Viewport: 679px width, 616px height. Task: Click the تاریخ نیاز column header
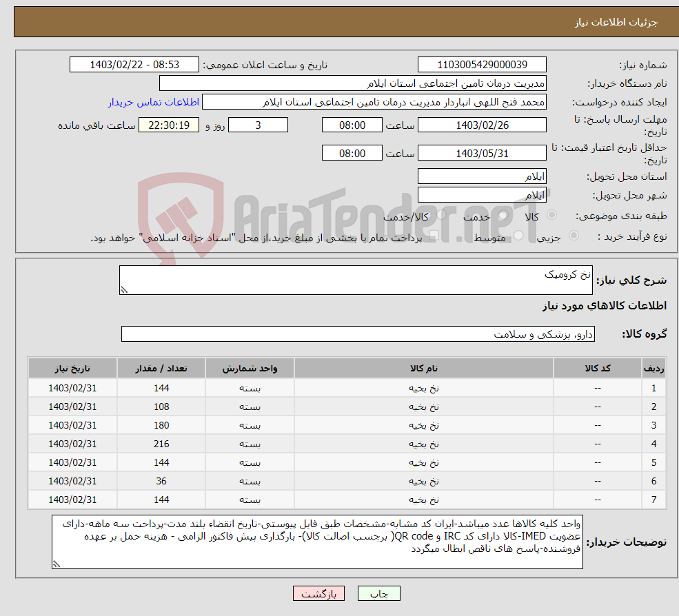(72, 369)
